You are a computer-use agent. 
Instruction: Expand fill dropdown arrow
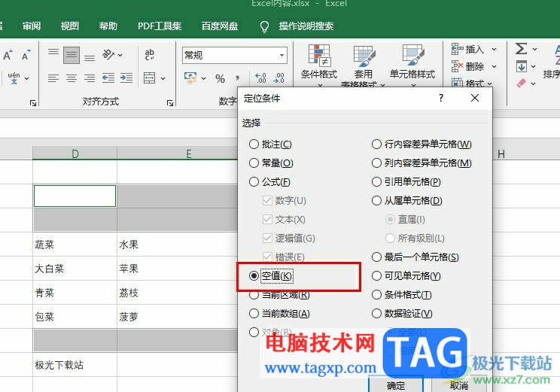(533, 66)
